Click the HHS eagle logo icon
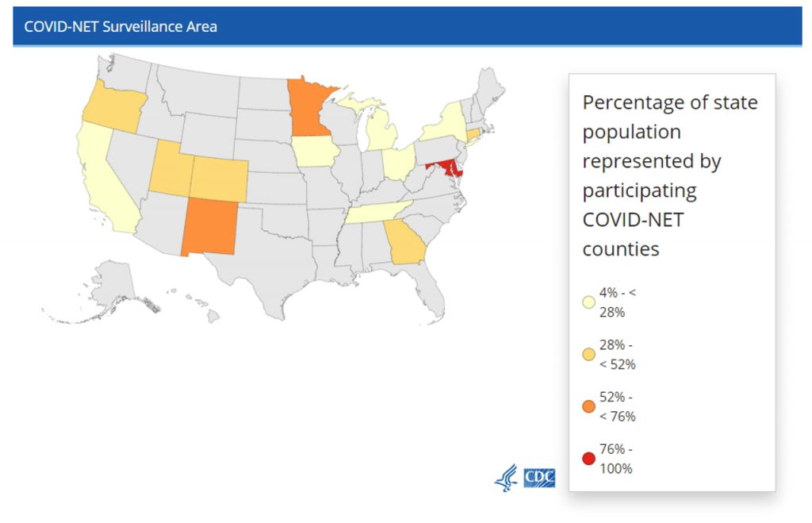Viewport: 812px width, 523px height. tap(507, 478)
